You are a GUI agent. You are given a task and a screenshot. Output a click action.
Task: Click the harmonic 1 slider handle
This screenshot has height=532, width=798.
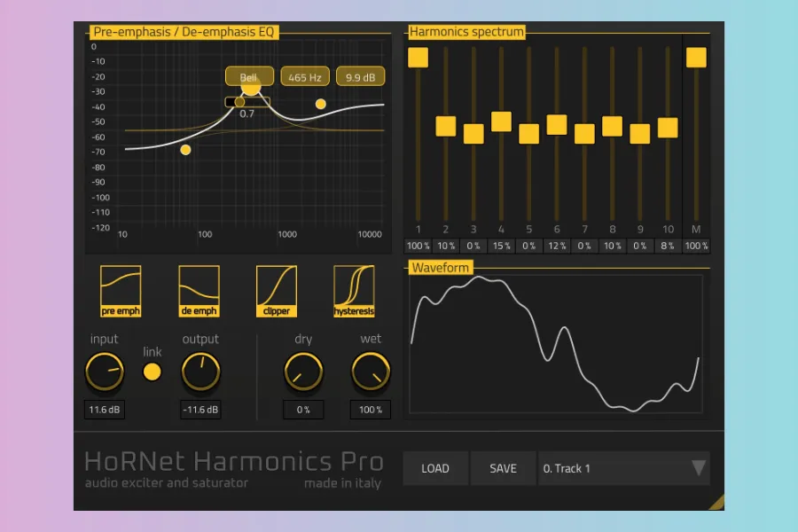click(418, 58)
